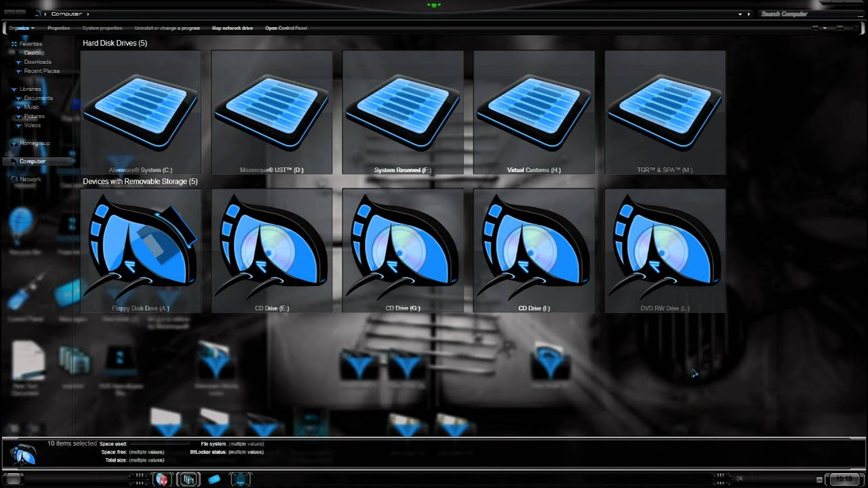Click the change your view icon

[814, 28]
